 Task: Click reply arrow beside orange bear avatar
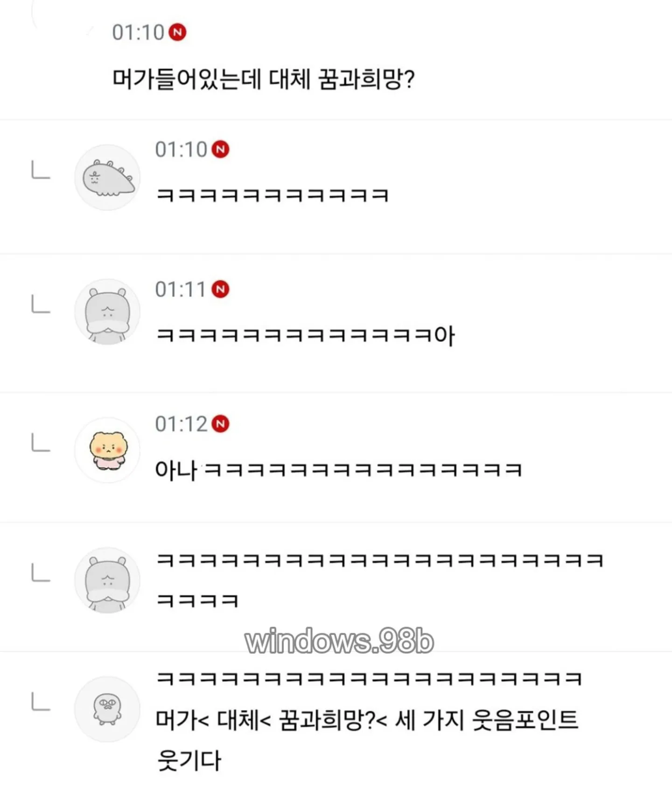[x=41, y=443]
